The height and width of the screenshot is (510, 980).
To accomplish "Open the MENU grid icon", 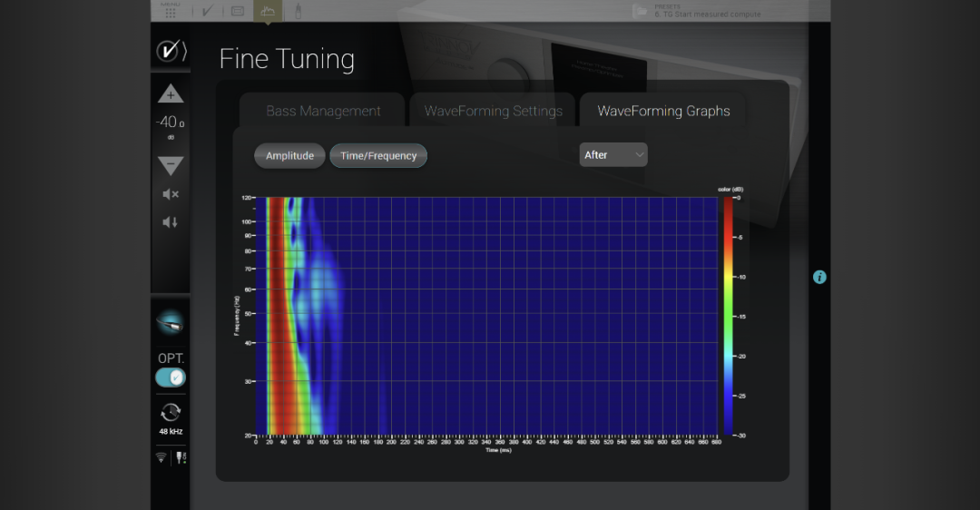I will [x=170, y=11].
